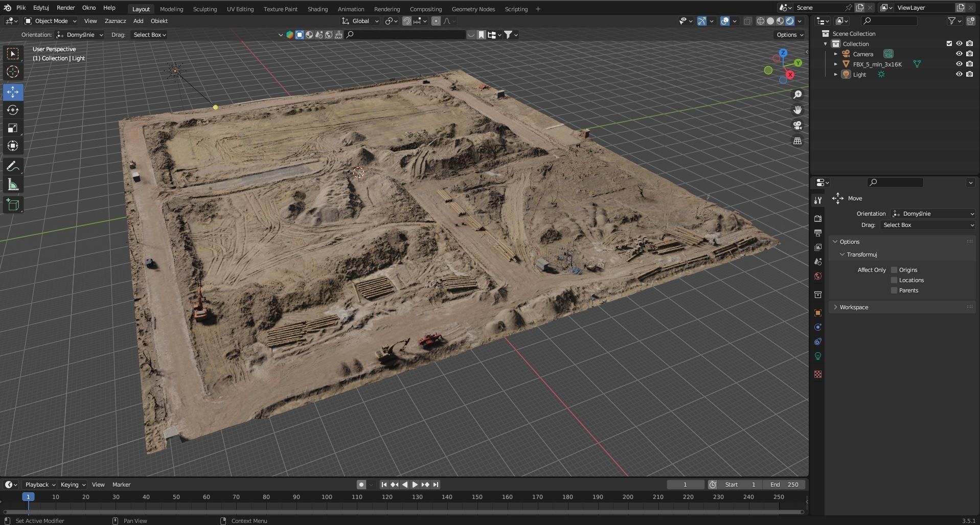This screenshot has width=980, height=525.
Task: Expand the Camera item in the outliner
Action: click(836, 54)
